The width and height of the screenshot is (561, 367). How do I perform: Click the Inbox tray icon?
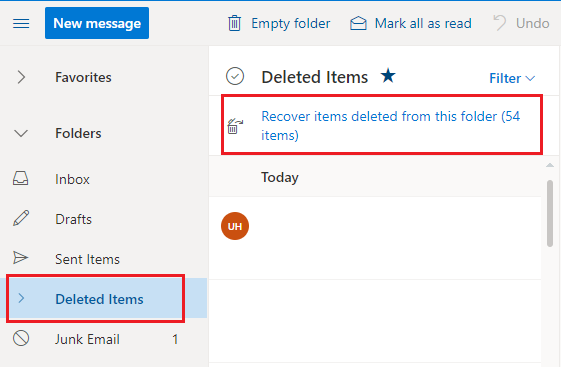[x=21, y=178]
